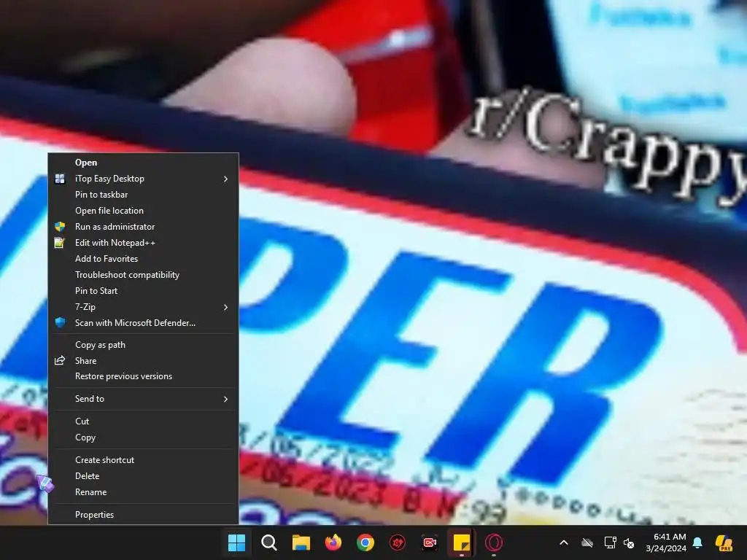This screenshot has width=747, height=560.
Task: Select Pin to Start
Action: click(x=143, y=291)
